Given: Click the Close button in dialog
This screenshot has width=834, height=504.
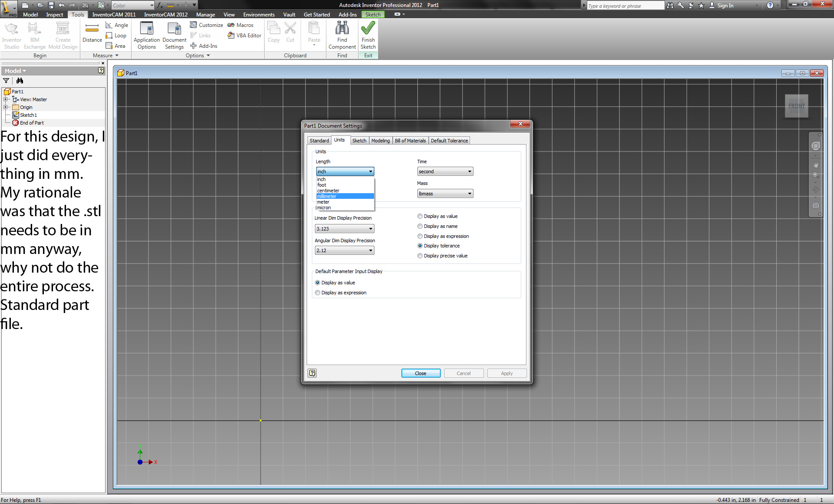Looking at the screenshot, I should coord(420,373).
